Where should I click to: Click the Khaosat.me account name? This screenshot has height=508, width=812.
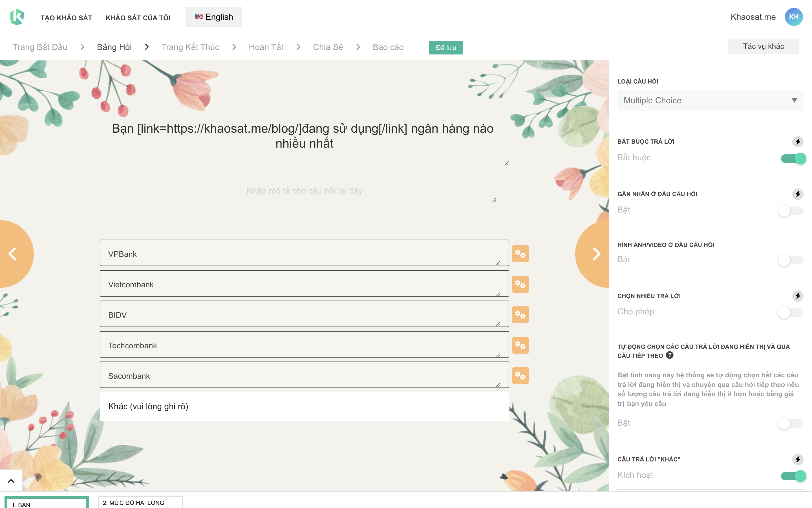753,17
